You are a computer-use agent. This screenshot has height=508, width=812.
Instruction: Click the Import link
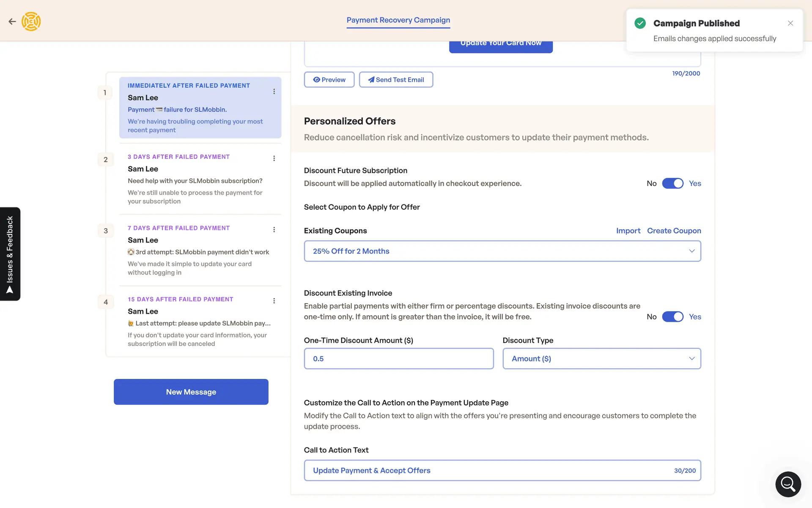click(628, 231)
